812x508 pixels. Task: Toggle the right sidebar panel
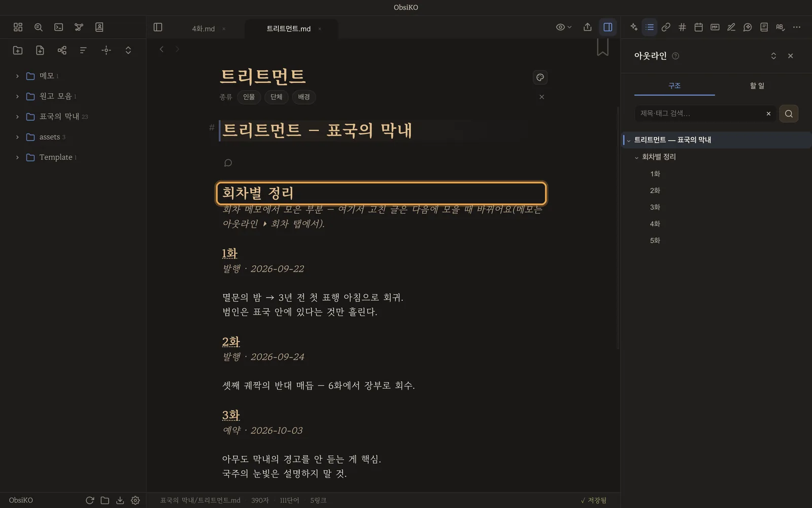pyautogui.click(x=607, y=27)
